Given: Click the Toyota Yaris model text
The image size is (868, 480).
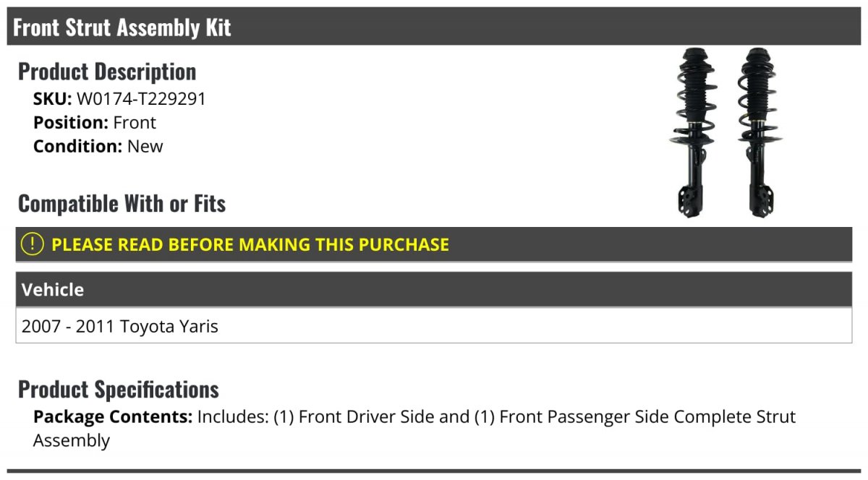Looking at the screenshot, I should (169, 327).
